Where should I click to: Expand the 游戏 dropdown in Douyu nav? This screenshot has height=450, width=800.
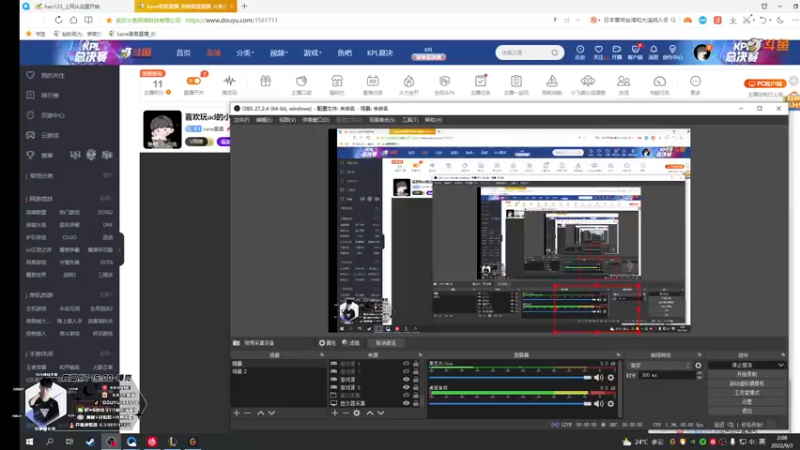[312, 53]
